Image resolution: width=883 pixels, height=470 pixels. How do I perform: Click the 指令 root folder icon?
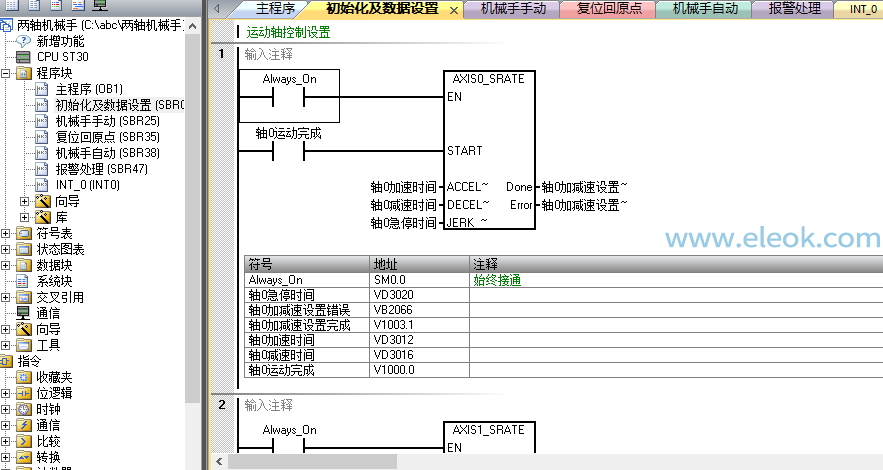point(6,361)
